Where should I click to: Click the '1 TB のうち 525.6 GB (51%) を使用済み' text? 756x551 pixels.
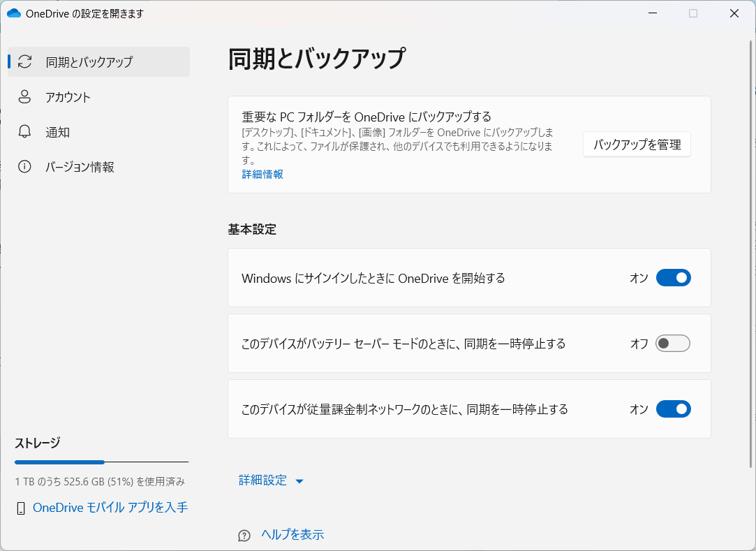point(100,482)
